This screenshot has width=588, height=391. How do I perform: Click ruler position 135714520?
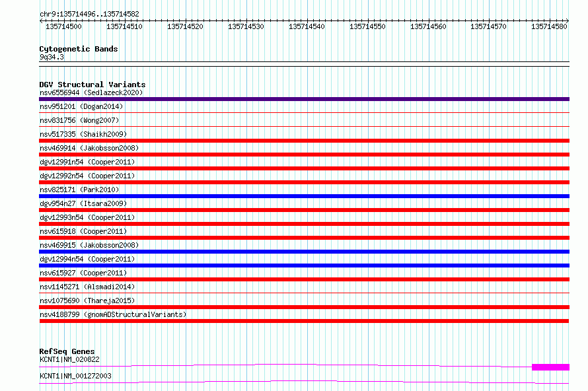tap(185, 26)
